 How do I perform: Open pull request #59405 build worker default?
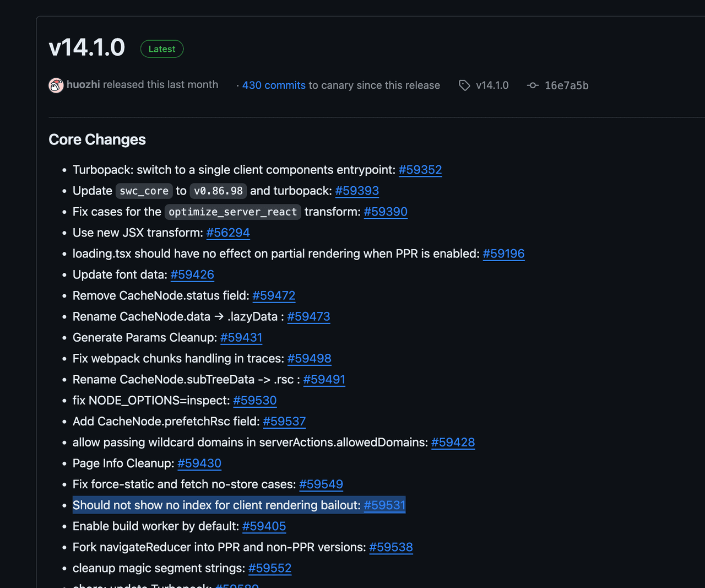[x=264, y=526]
